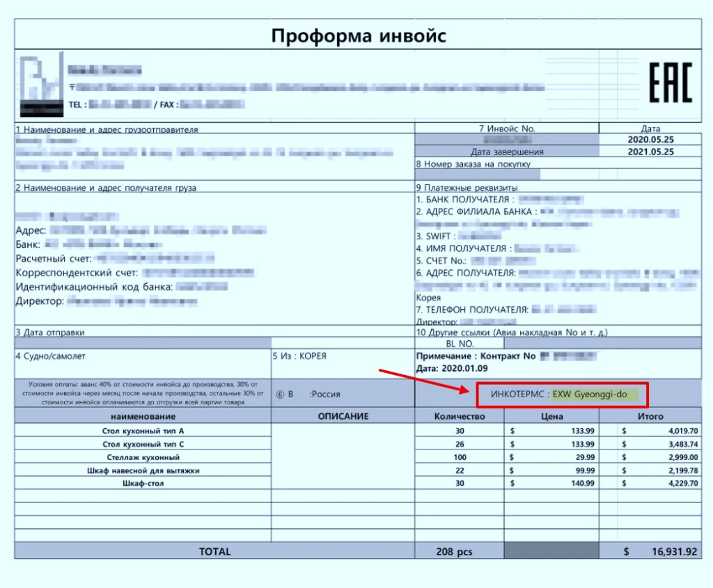Select the highlighted EXW Gyeonggi-do text
This screenshot has width=713, height=588.
[x=590, y=395]
